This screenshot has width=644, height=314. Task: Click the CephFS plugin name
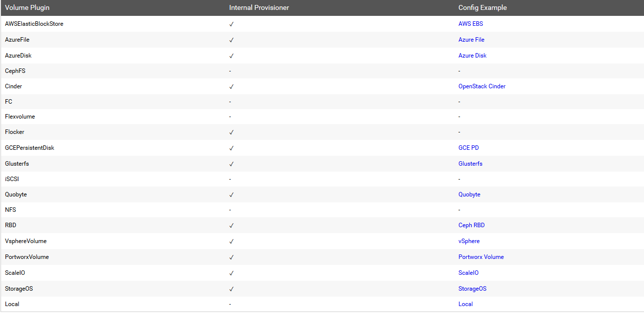15,71
